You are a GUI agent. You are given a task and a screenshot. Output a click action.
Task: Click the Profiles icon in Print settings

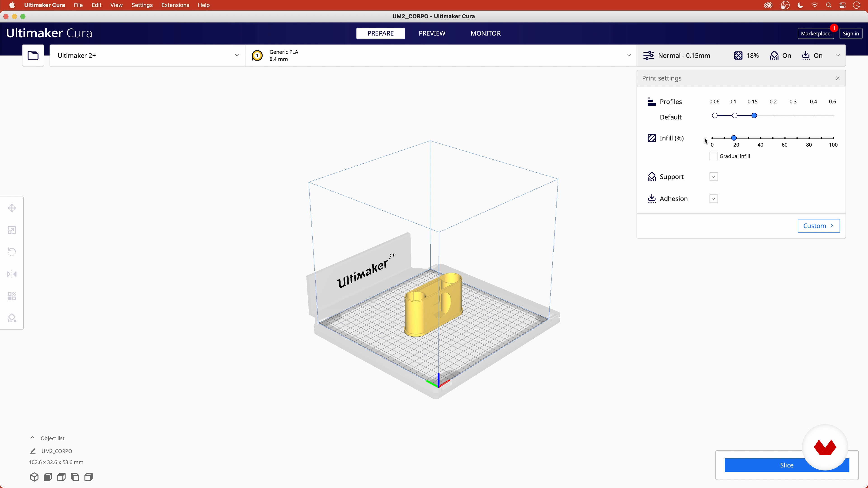coord(652,102)
